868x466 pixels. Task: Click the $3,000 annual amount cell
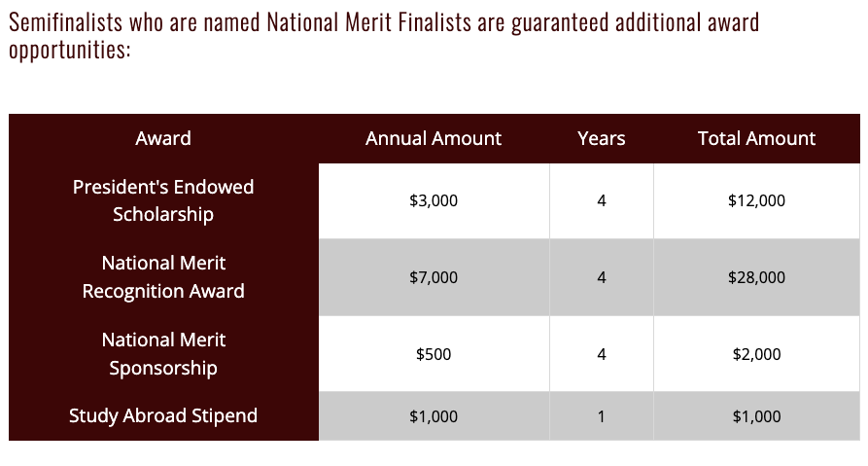pos(434,200)
